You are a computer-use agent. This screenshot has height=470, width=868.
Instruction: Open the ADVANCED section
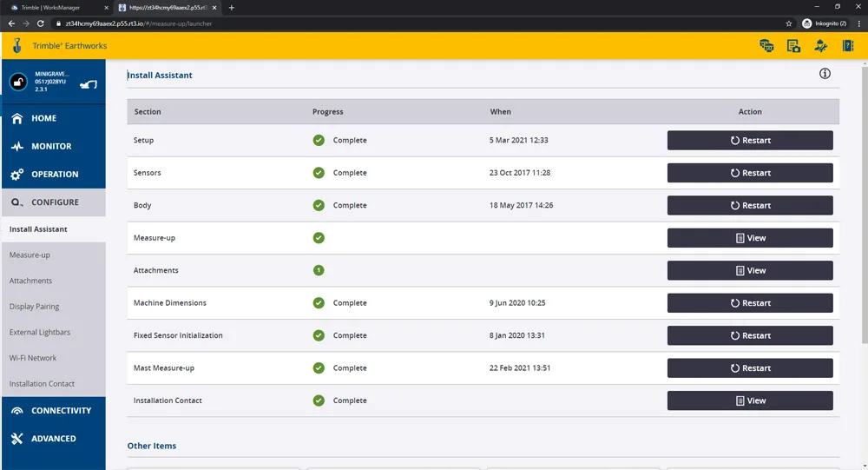coord(53,439)
